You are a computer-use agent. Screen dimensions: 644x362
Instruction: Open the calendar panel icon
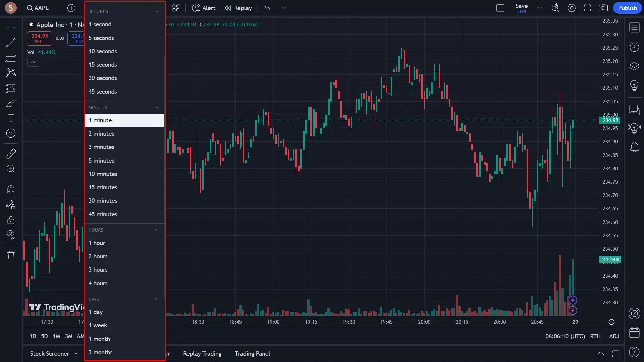pyautogui.click(x=634, y=333)
